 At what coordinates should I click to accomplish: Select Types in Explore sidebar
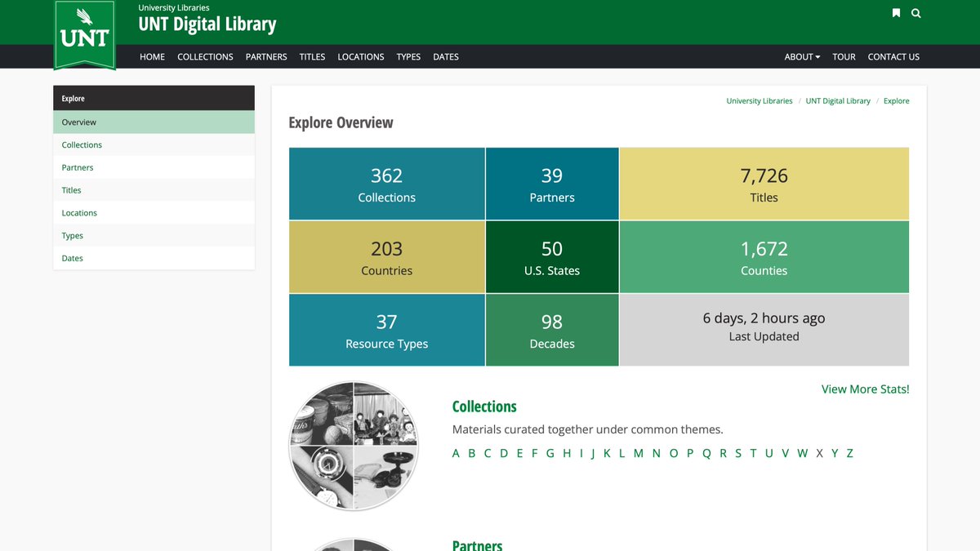click(154, 236)
